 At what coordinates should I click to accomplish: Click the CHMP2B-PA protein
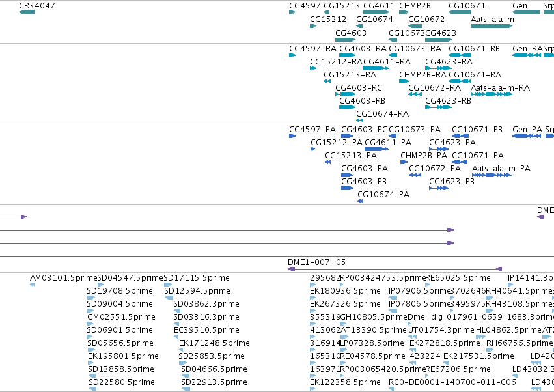click(x=404, y=162)
